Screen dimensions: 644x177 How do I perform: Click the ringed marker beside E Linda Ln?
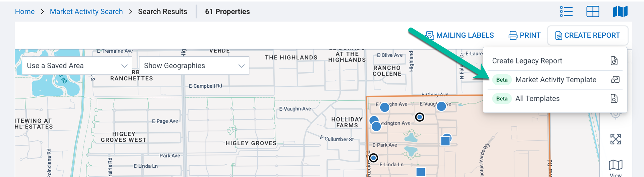373,158
